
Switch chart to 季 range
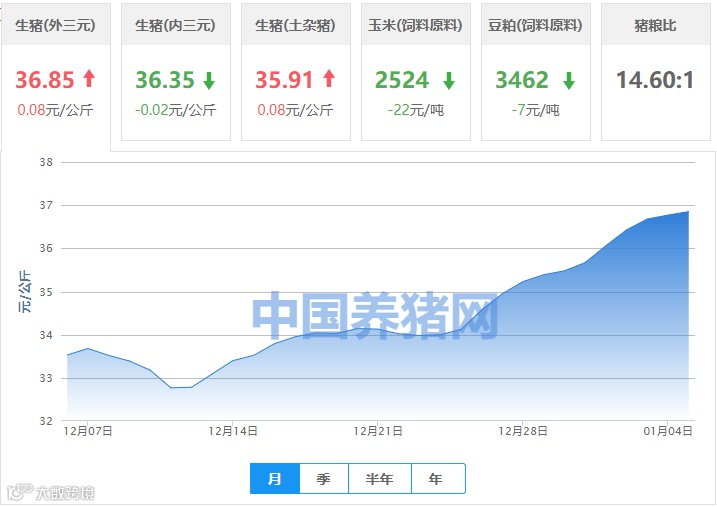(x=324, y=479)
